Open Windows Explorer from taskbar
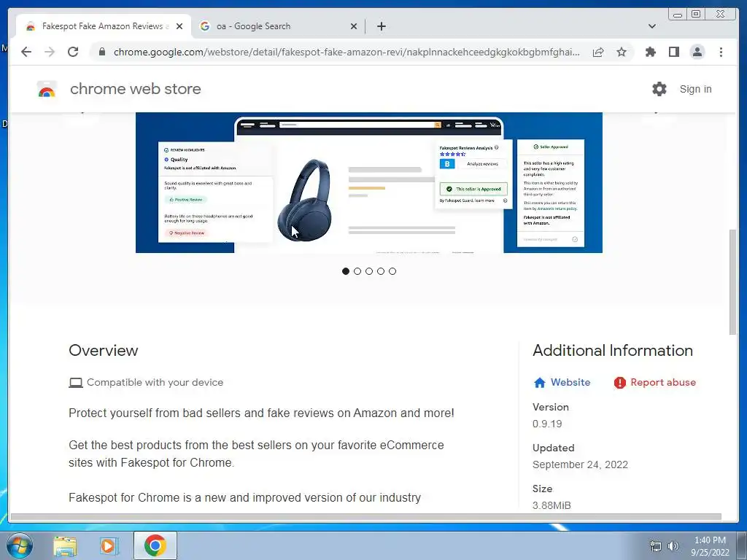Image resolution: width=747 pixels, height=560 pixels. [x=65, y=545]
